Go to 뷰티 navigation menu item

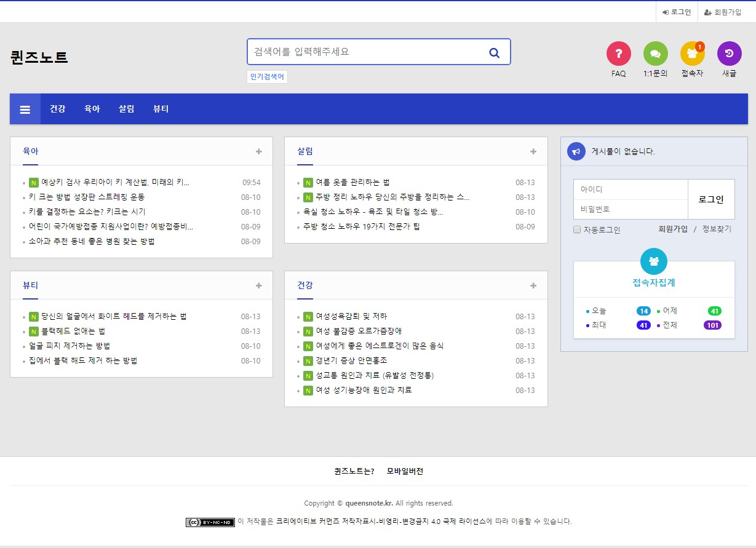[x=161, y=109]
